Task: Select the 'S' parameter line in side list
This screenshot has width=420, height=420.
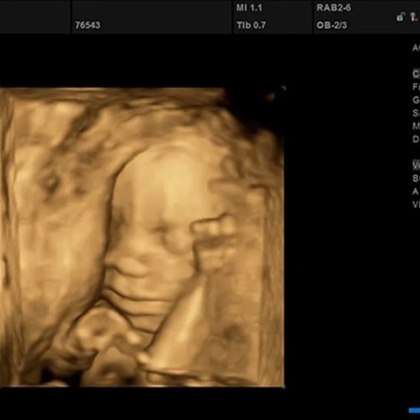Action: tap(416, 113)
